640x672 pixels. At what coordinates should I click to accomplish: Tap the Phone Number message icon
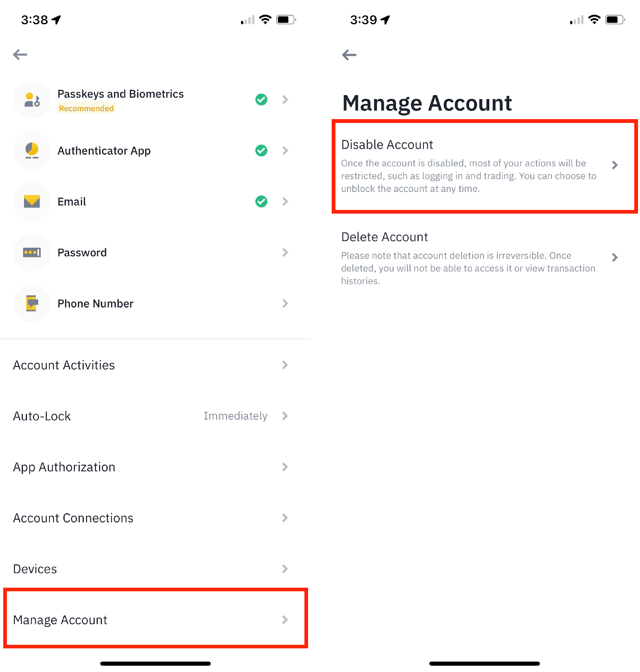pos(32,303)
